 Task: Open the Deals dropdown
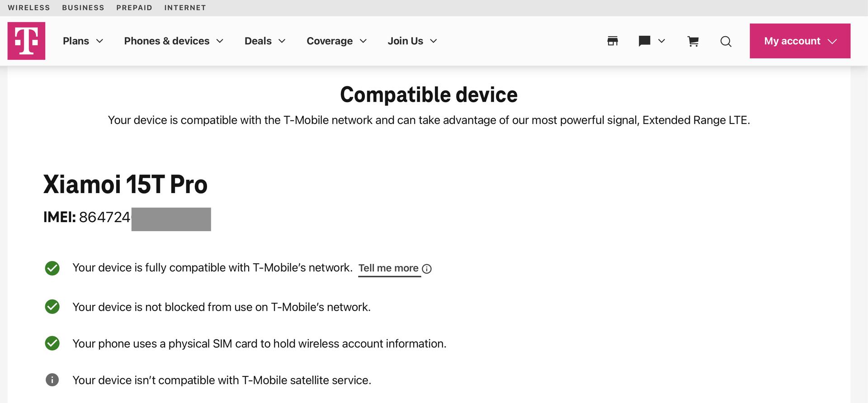point(265,41)
